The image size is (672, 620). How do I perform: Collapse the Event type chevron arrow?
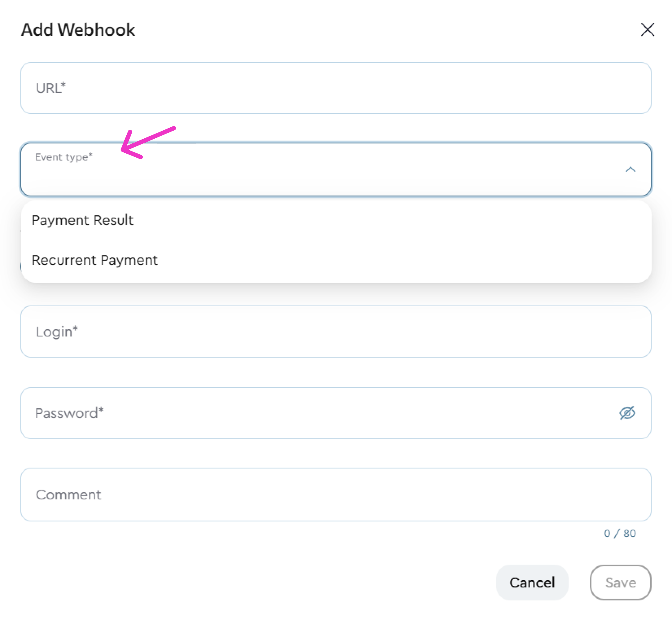click(630, 170)
